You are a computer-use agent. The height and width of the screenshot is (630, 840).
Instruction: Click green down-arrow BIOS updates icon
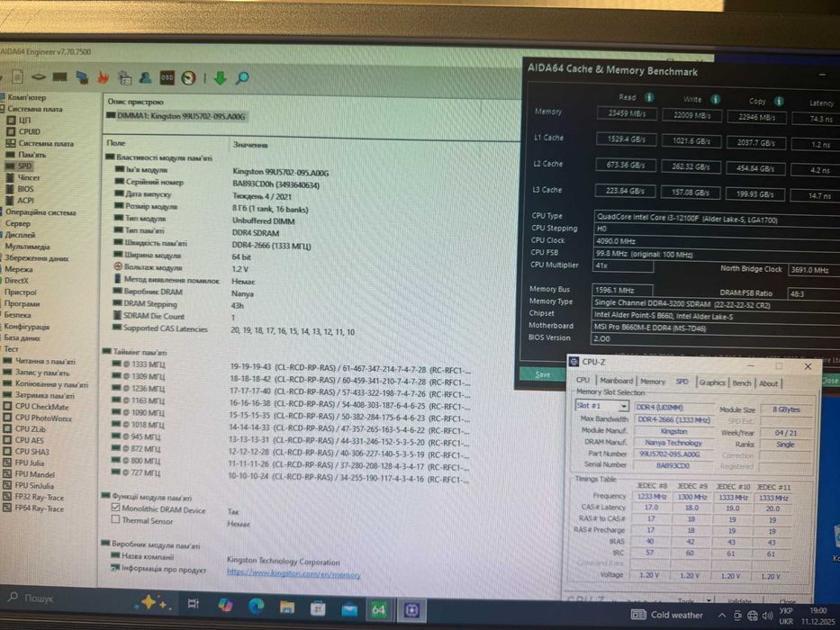tap(221, 78)
